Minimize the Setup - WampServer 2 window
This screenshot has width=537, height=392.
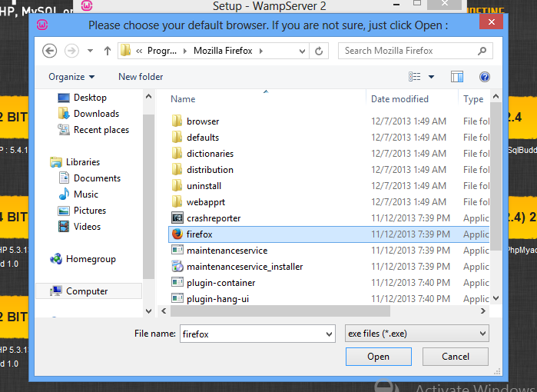396,4
